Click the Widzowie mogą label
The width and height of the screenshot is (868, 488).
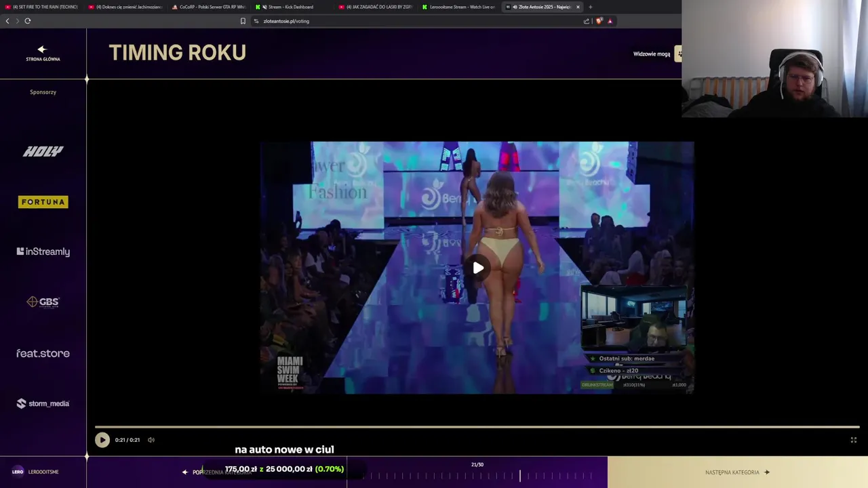click(x=652, y=54)
